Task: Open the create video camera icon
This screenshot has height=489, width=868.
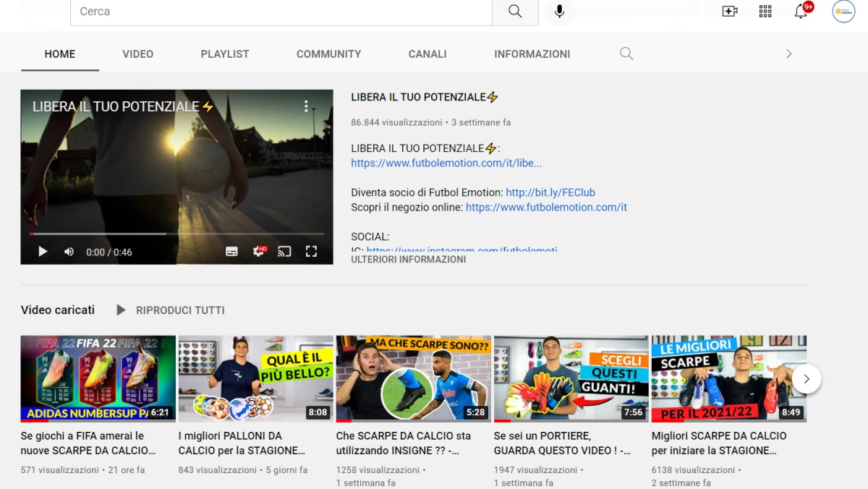Action: (730, 11)
